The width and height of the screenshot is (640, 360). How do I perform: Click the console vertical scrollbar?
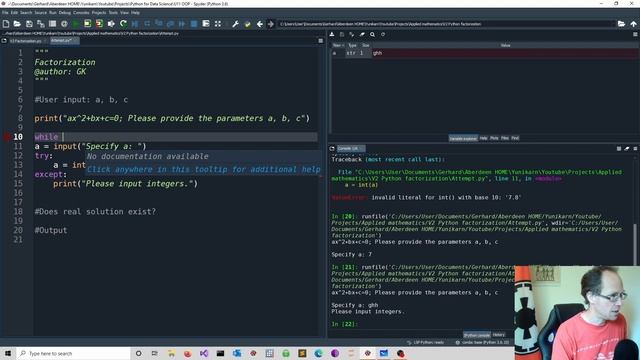pyautogui.click(x=635, y=245)
